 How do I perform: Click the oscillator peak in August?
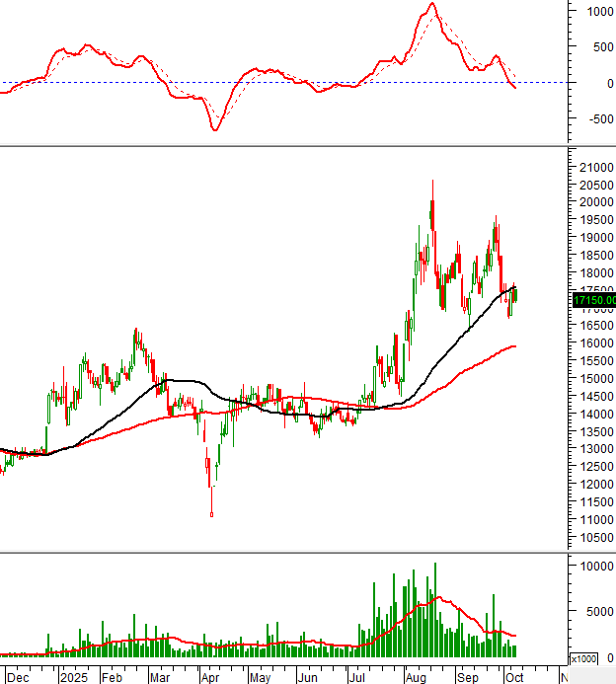tap(431, 4)
